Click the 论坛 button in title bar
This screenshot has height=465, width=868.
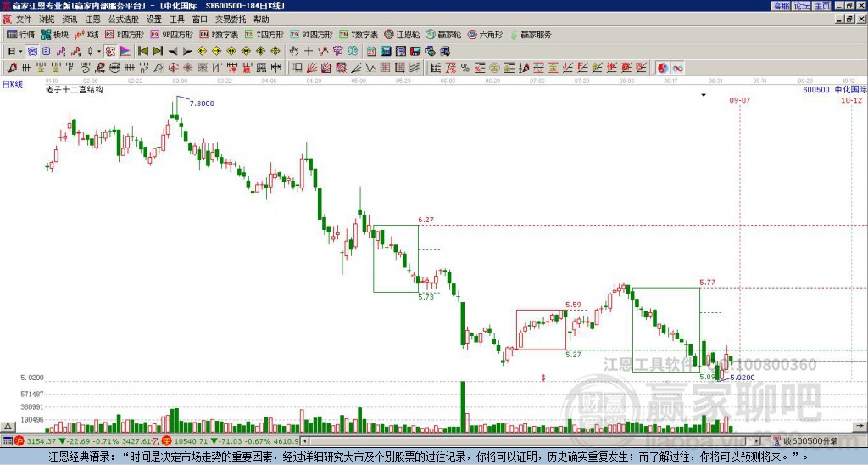[x=802, y=6]
